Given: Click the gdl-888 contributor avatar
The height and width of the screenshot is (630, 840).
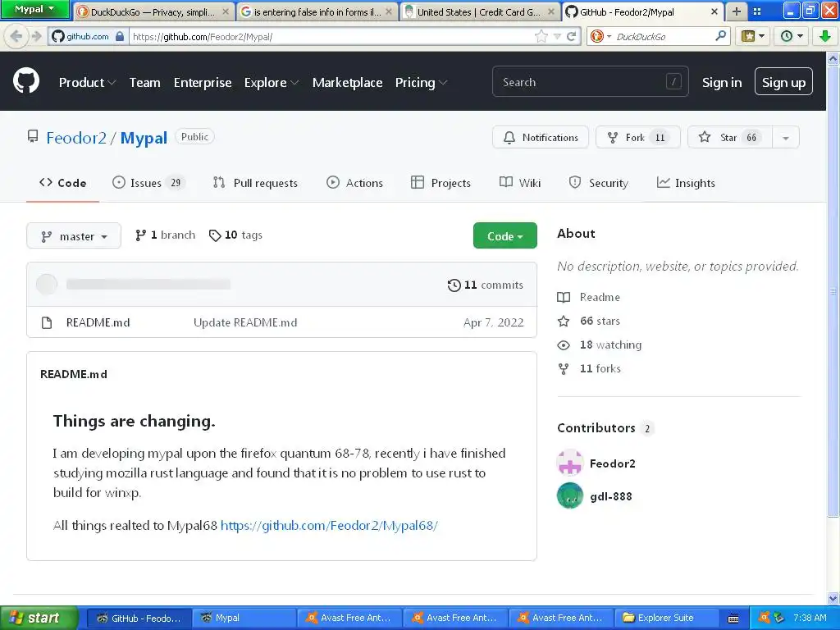Looking at the screenshot, I should click(x=570, y=495).
